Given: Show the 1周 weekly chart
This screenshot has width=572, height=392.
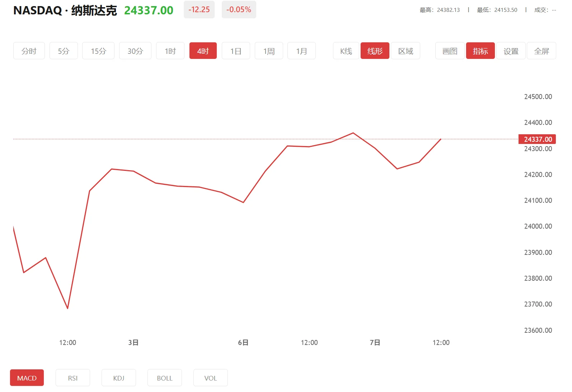Looking at the screenshot, I should click(x=269, y=51).
